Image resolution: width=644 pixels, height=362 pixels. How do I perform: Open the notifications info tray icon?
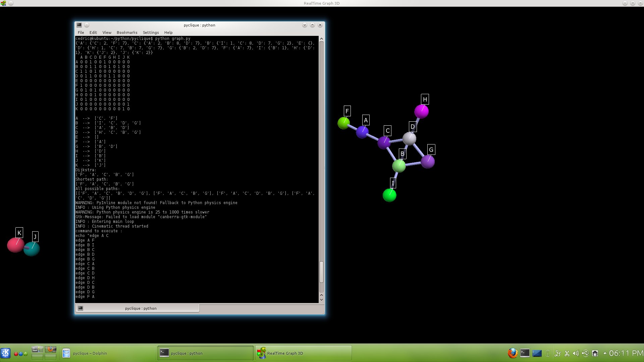pos(548,353)
